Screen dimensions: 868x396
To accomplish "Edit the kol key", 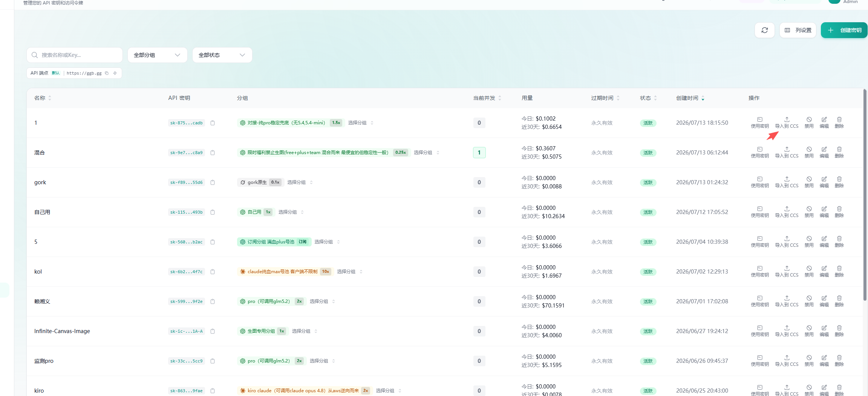I will point(824,271).
